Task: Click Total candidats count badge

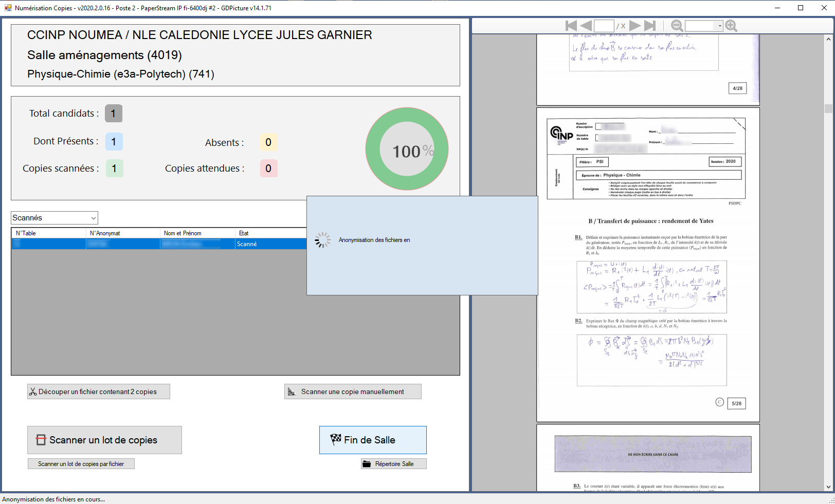Action: tap(114, 114)
